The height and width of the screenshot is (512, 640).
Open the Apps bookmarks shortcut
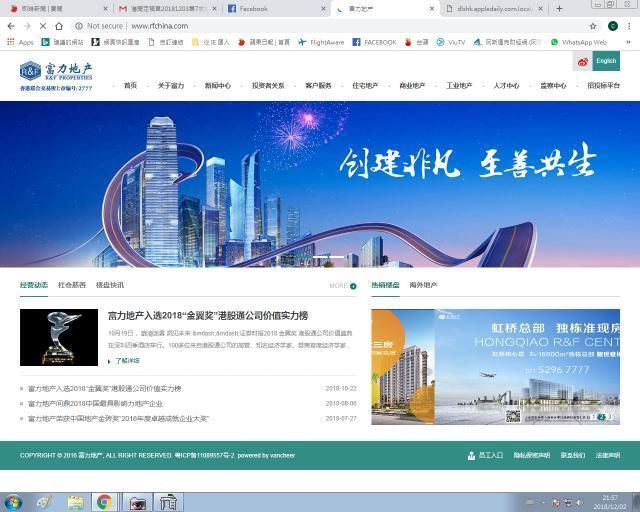[20, 42]
